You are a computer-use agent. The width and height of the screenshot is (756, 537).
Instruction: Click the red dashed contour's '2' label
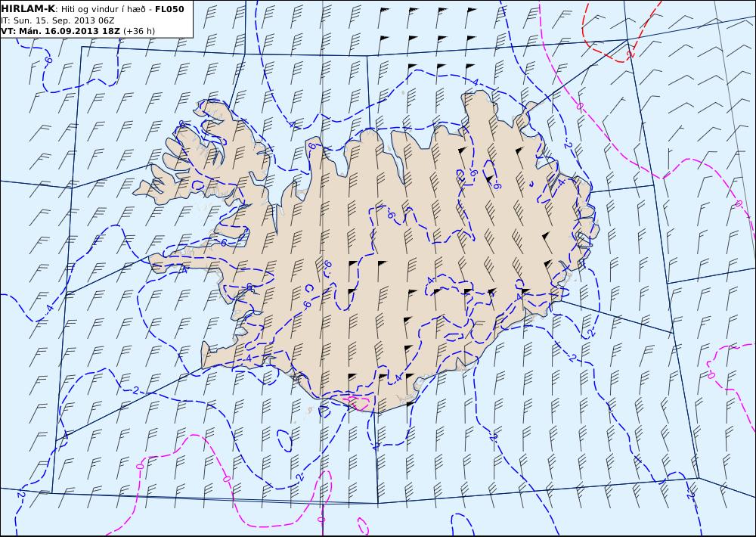[x=631, y=54]
